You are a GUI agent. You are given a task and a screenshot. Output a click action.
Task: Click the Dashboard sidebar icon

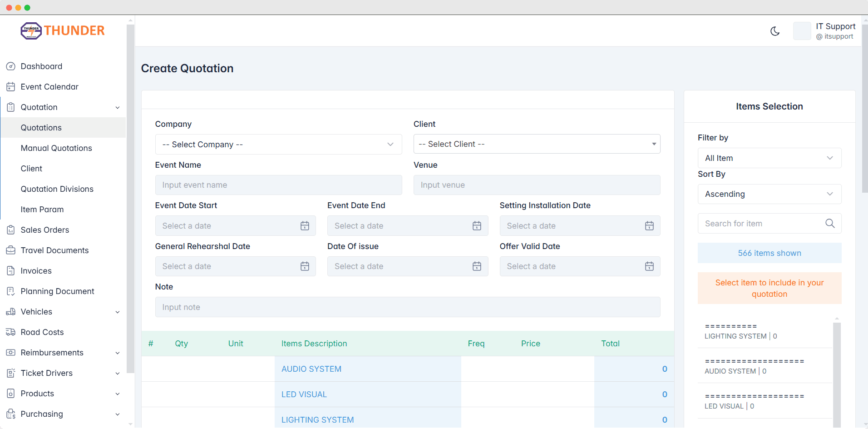click(11, 66)
